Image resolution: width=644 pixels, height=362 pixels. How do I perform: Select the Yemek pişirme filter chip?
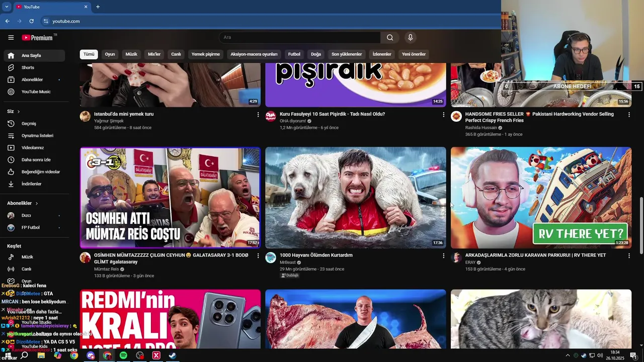click(x=206, y=54)
